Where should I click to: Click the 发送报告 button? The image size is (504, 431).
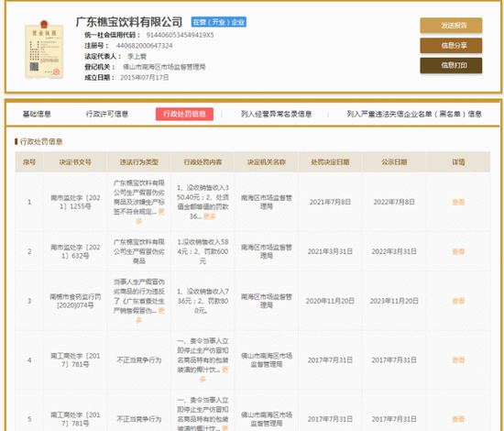[x=451, y=26]
